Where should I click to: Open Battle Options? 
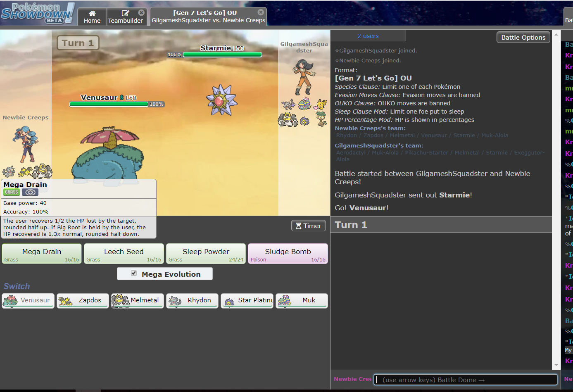[x=523, y=37]
